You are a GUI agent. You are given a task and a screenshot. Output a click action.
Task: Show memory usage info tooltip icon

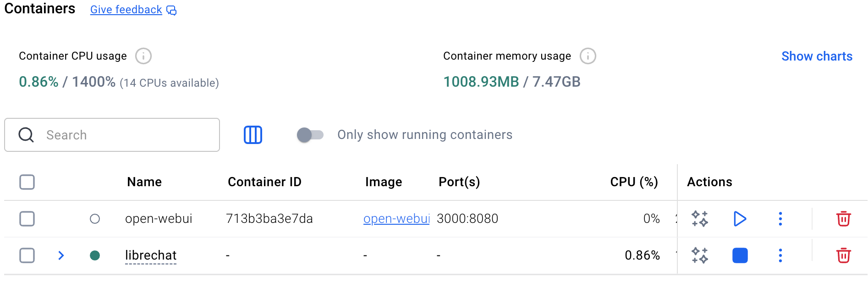point(588,56)
